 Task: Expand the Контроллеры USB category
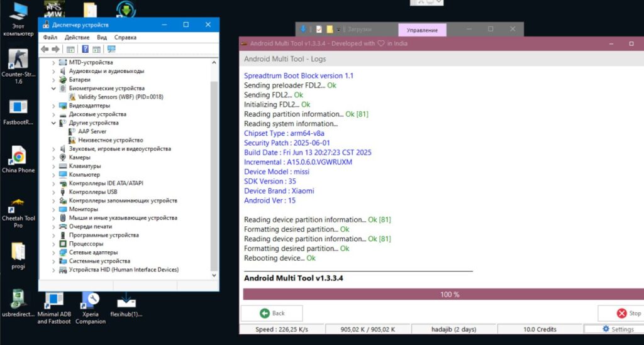[53, 192]
